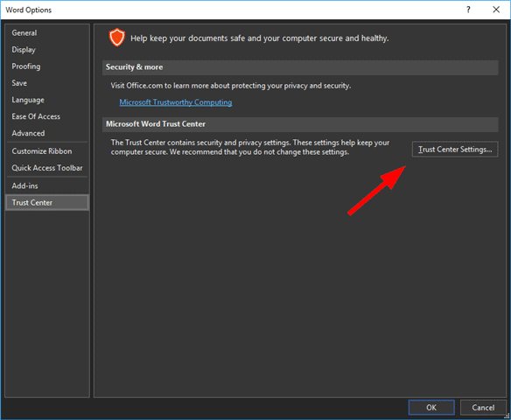Click the Trust Center description paragraph

(250, 147)
